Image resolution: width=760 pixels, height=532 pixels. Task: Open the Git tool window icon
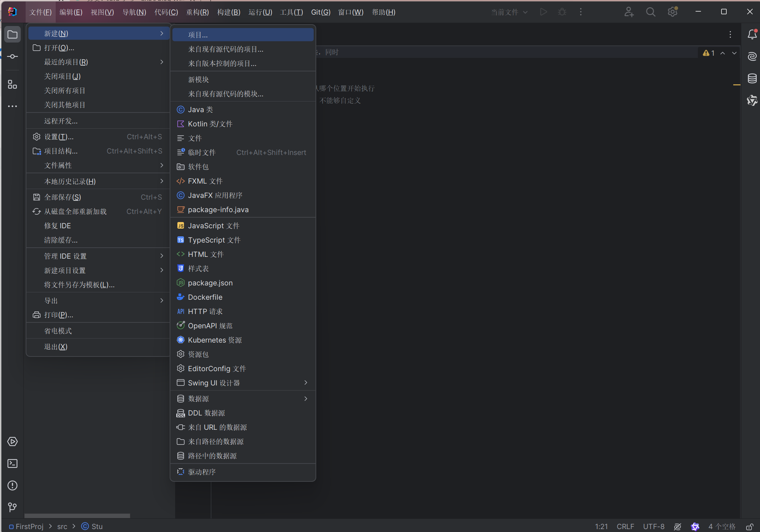[12, 507]
